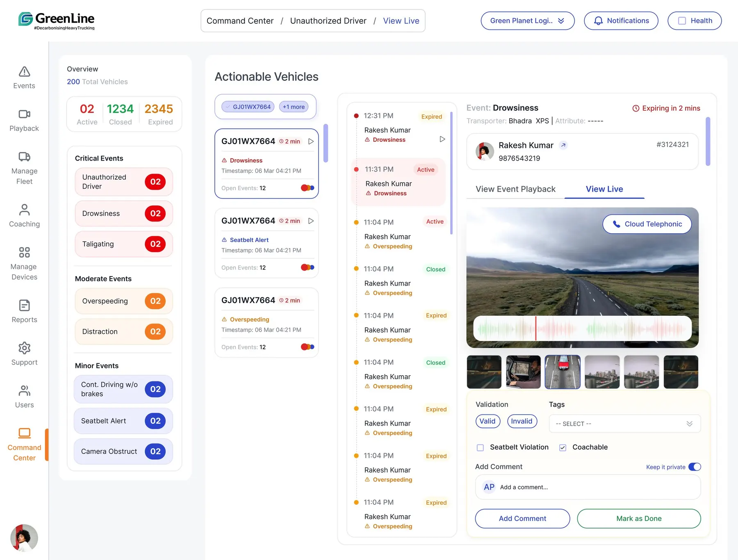This screenshot has height=560, width=738.
Task: Click Command Center in the breadcrumb
Action: (x=240, y=21)
